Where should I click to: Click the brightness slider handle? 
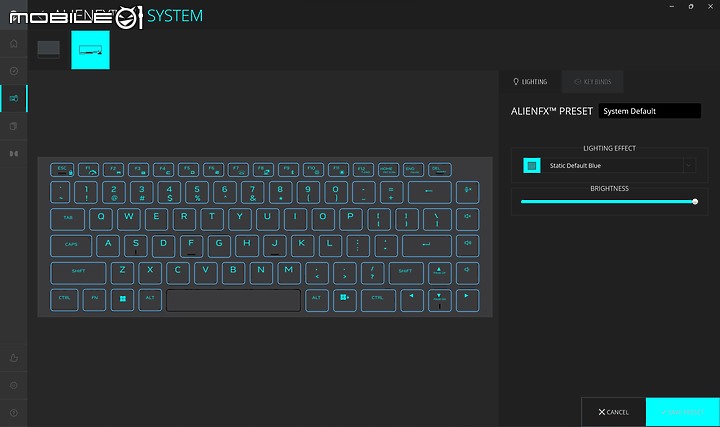pyautogui.click(x=695, y=202)
